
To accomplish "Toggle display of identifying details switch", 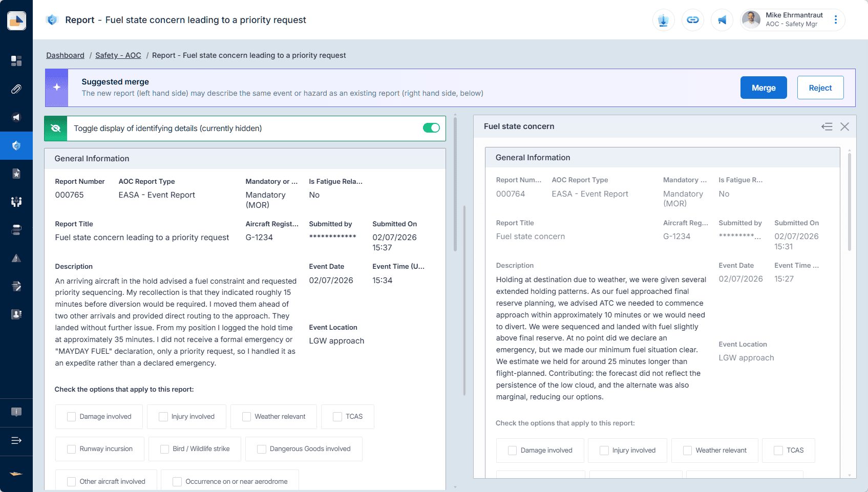I will pyautogui.click(x=431, y=128).
